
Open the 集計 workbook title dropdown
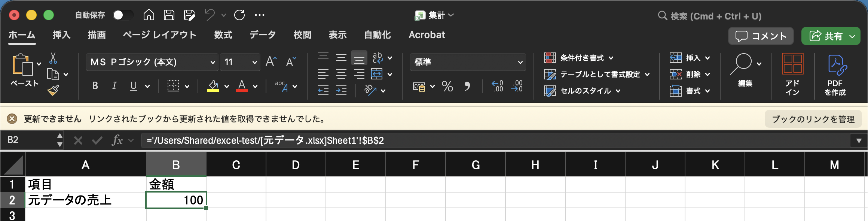434,15
